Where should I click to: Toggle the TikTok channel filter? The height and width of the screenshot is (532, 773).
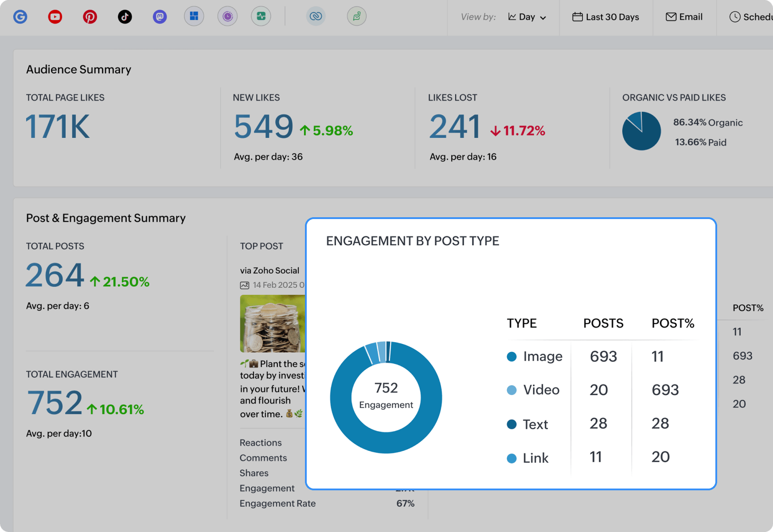(125, 17)
